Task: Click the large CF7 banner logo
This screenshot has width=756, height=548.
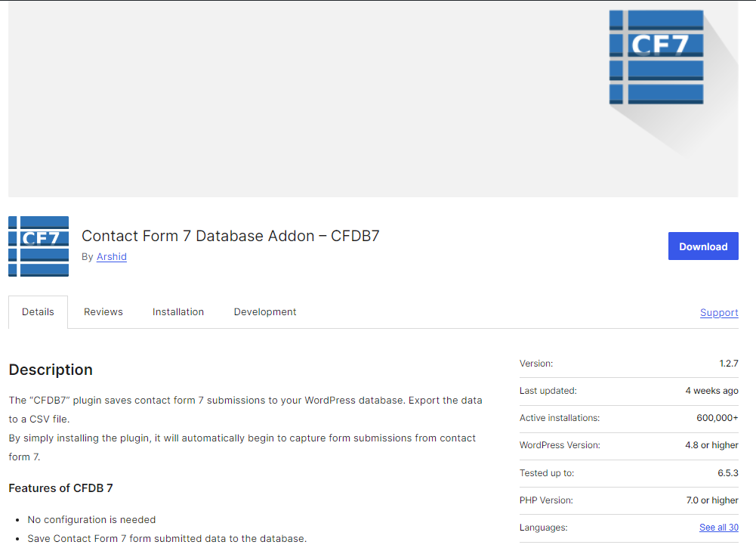Action: tap(656, 57)
